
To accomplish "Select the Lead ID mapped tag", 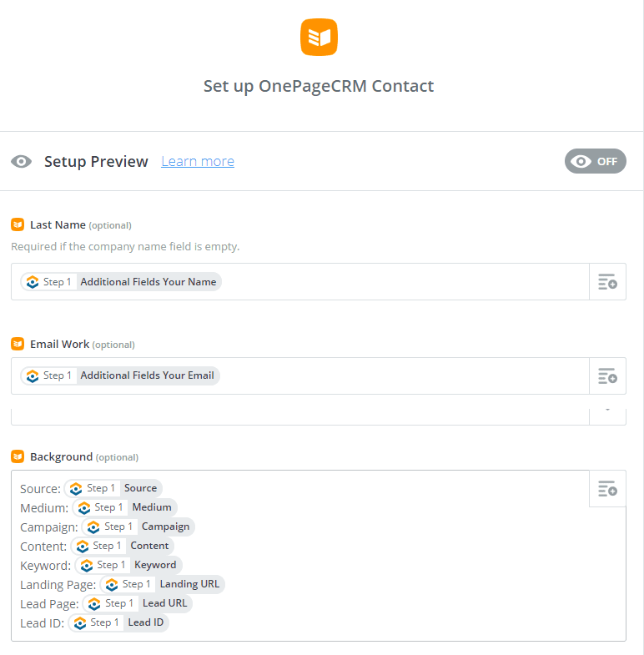I will (118, 622).
